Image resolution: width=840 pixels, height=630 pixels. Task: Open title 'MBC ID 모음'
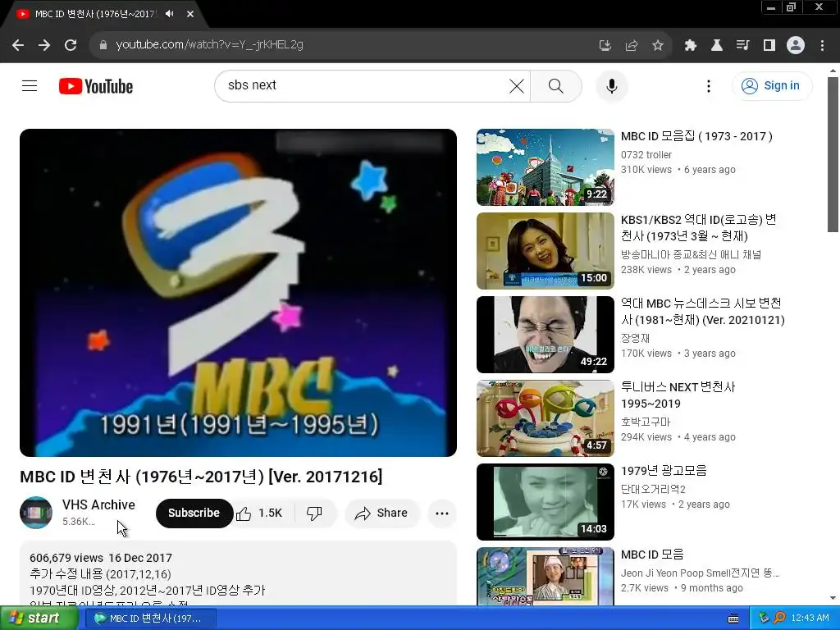tap(652, 554)
